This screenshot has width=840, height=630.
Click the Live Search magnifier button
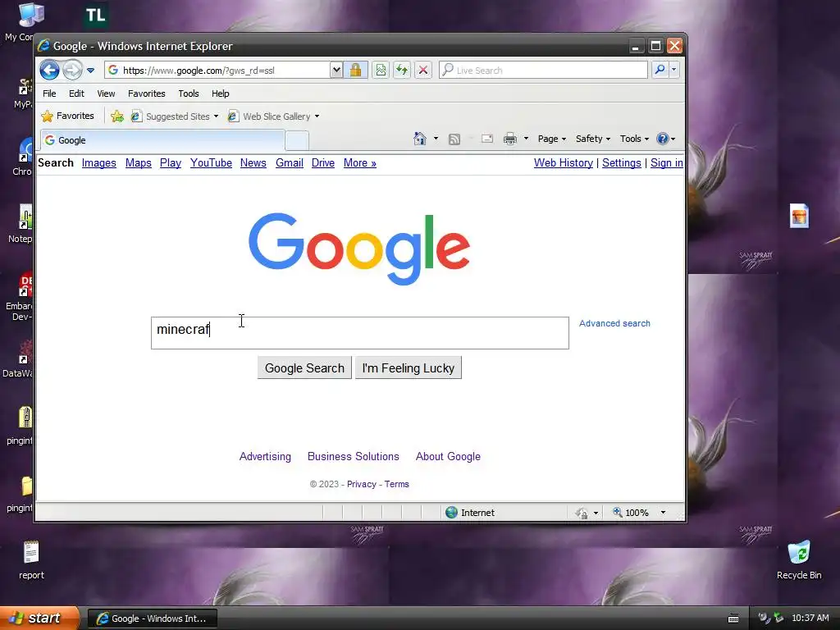(x=660, y=70)
